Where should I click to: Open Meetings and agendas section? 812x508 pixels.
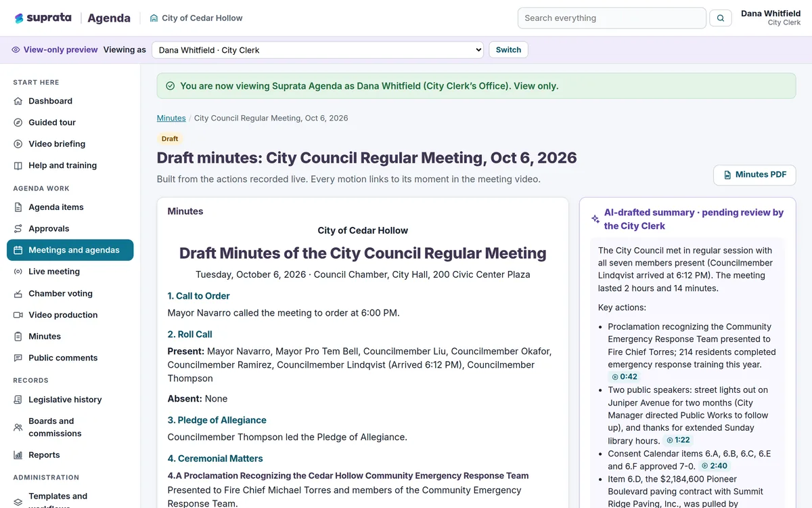pos(70,250)
